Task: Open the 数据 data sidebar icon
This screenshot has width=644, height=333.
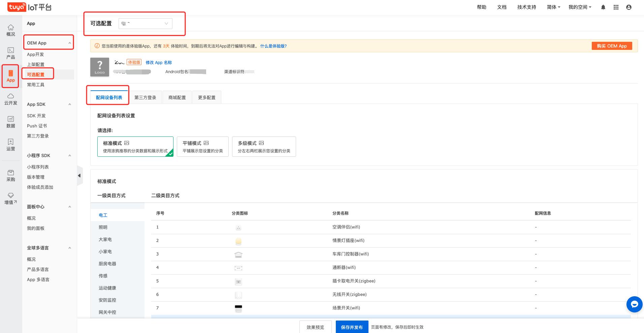Action: click(11, 122)
